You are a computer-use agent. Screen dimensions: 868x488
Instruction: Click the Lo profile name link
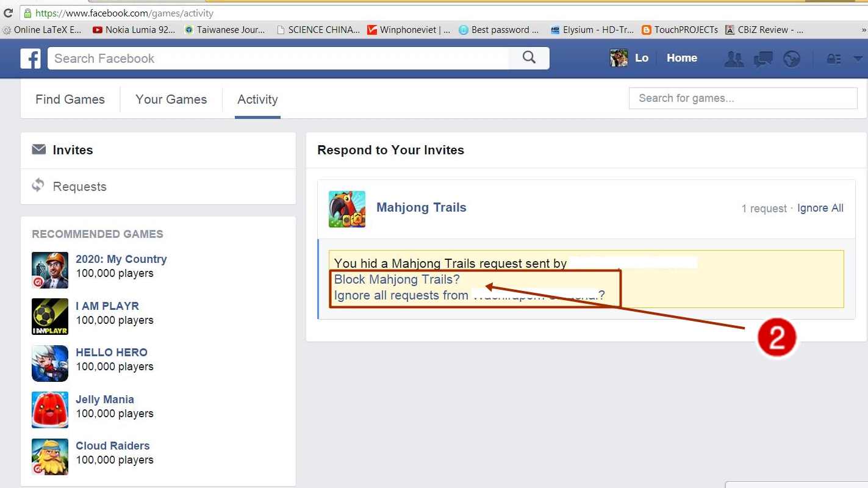[642, 58]
